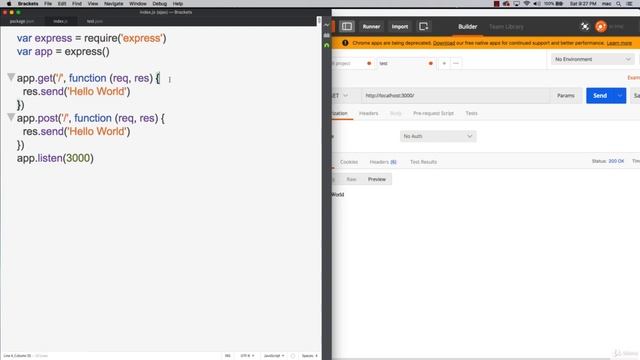Collapse the app.get function block
The height and width of the screenshot is (360, 640).
click(11, 77)
